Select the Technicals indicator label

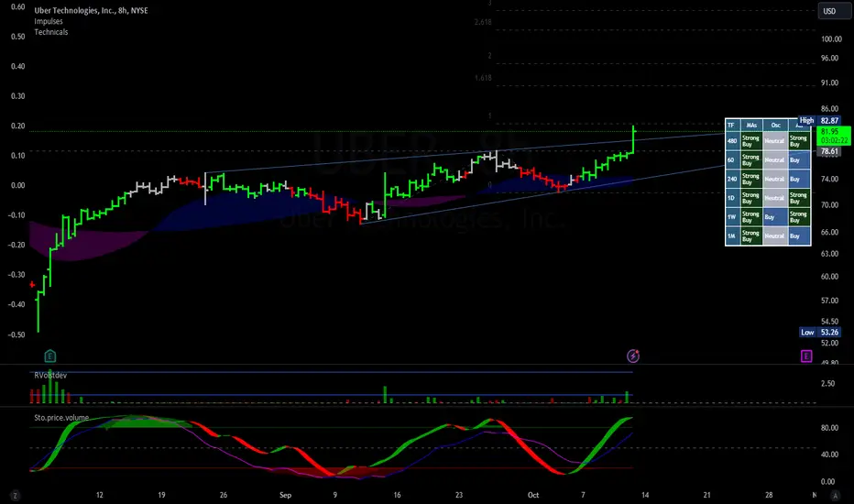[x=51, y=32]
